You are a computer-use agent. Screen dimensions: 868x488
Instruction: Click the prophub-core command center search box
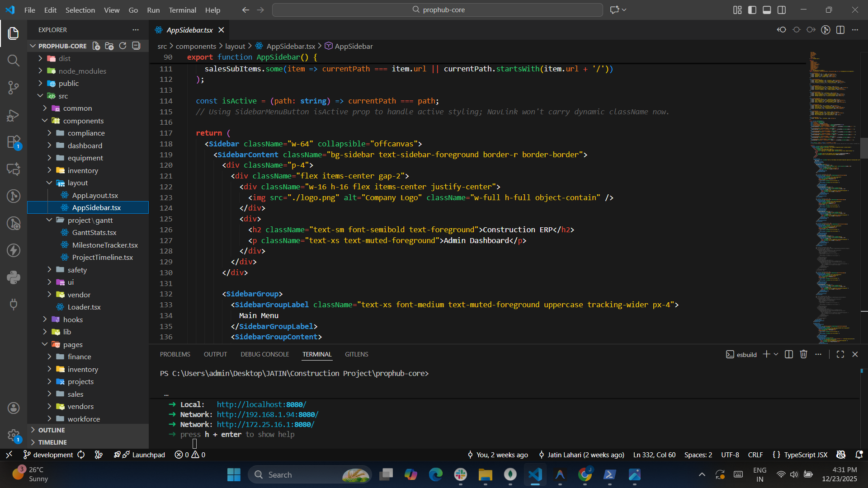click(438, 10)
